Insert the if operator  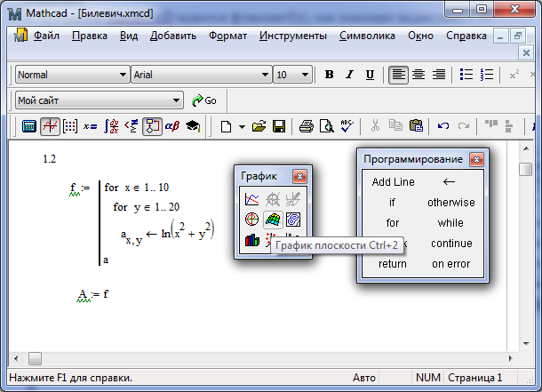click(x=392, y=203)
